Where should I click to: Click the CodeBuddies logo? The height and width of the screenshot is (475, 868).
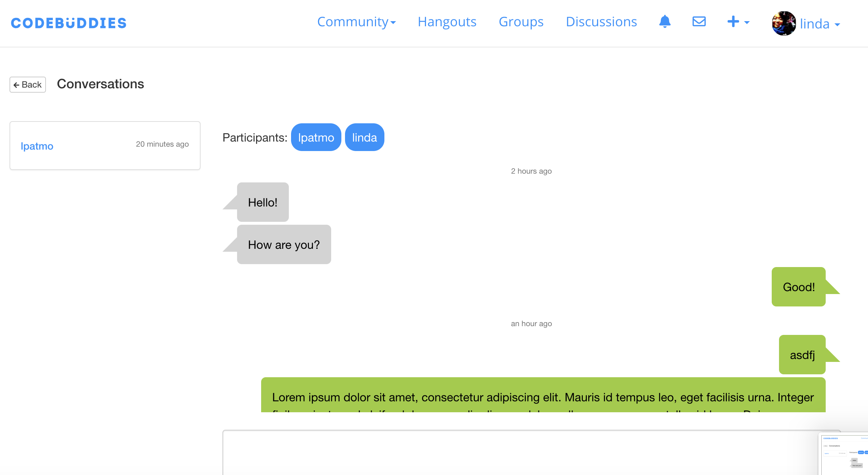(69, 23)
